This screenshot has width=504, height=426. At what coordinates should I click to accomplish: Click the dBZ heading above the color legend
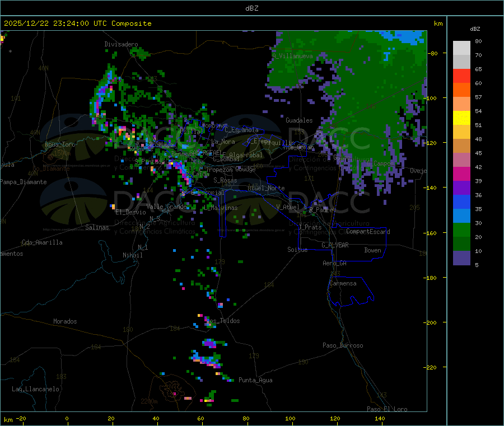[475, 29]
